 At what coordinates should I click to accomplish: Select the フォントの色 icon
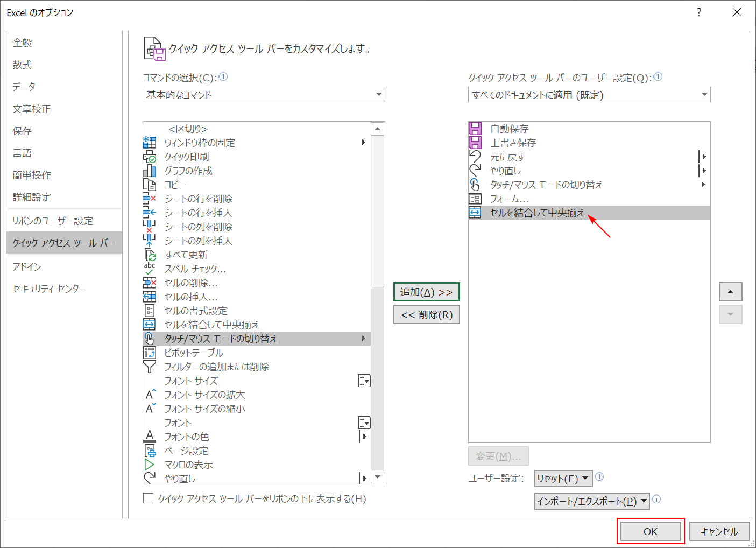150,437
